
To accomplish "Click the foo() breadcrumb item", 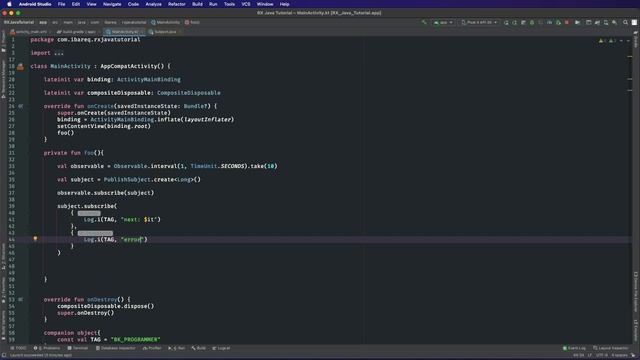I will 192,22.
